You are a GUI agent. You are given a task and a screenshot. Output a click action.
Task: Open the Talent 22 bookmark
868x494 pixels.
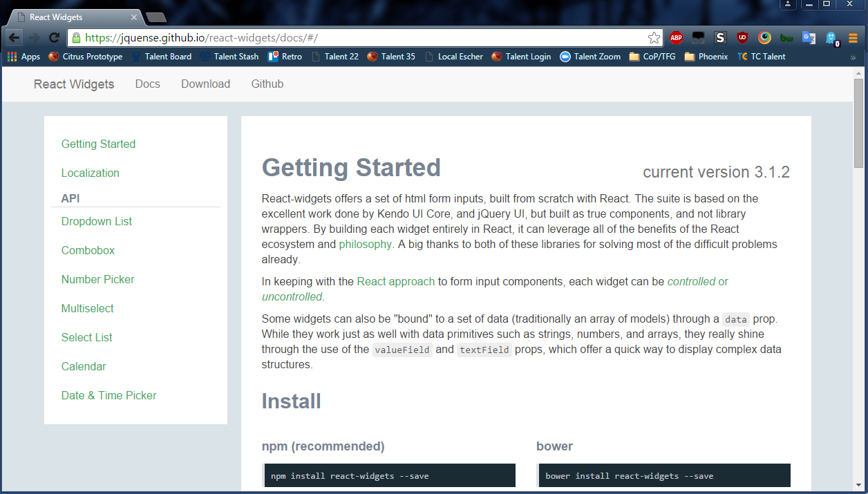pos(335,57)
